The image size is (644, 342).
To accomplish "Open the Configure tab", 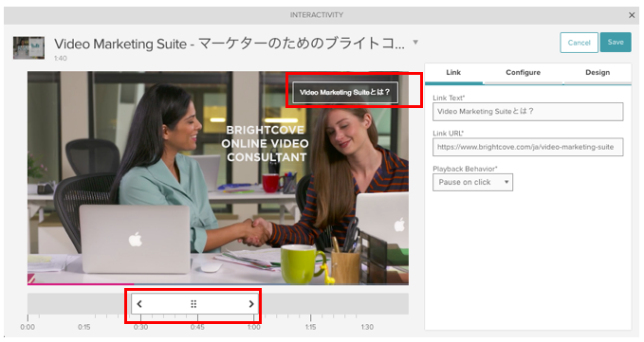I will click(523, 73).
